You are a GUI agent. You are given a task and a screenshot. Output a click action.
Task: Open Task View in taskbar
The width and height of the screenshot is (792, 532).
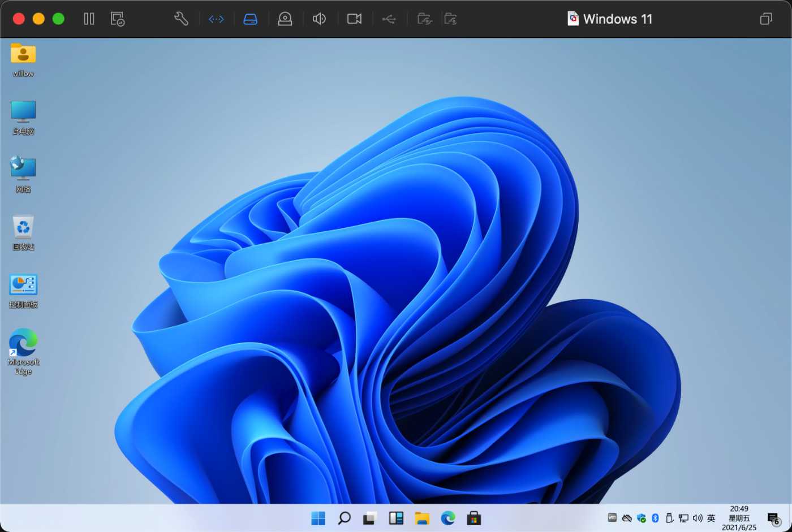click(370, 518)
